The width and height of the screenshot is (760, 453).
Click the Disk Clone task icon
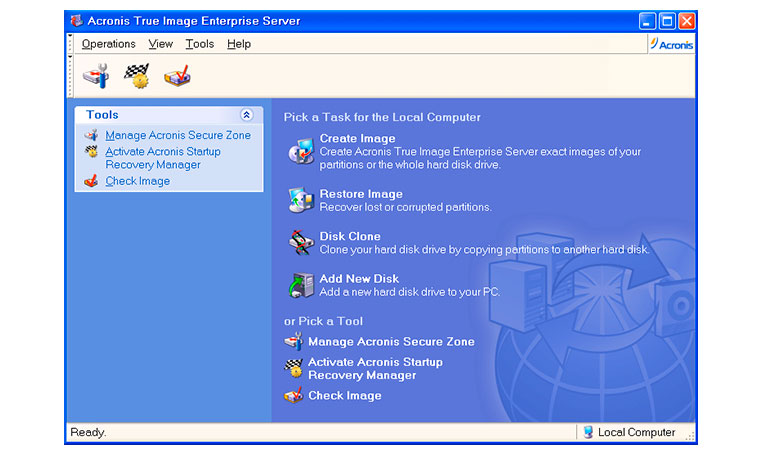click(x=301, y=242)
